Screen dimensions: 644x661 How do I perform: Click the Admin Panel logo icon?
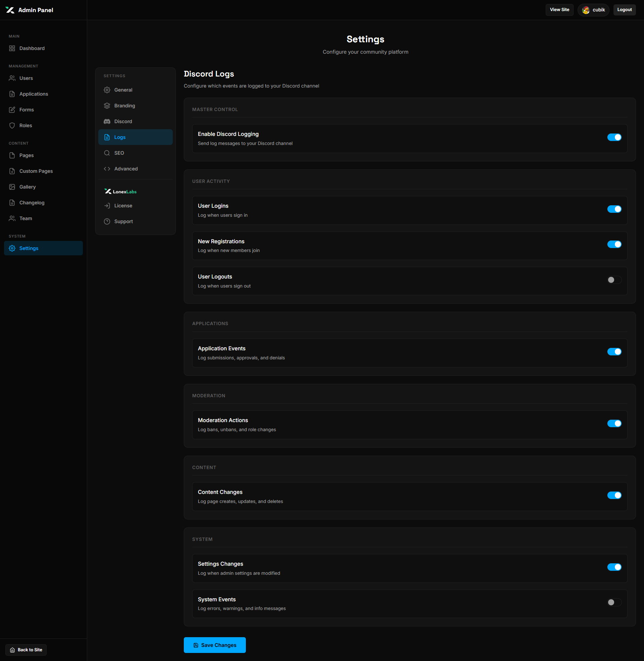10,10
